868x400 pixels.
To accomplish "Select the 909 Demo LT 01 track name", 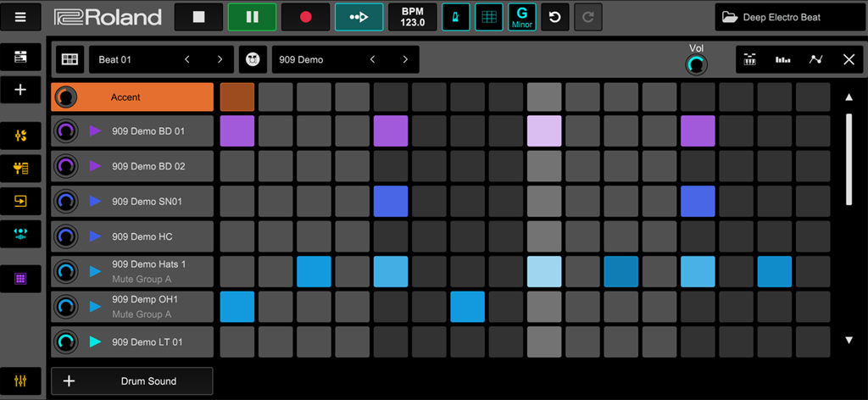I will tap(147, 342).
